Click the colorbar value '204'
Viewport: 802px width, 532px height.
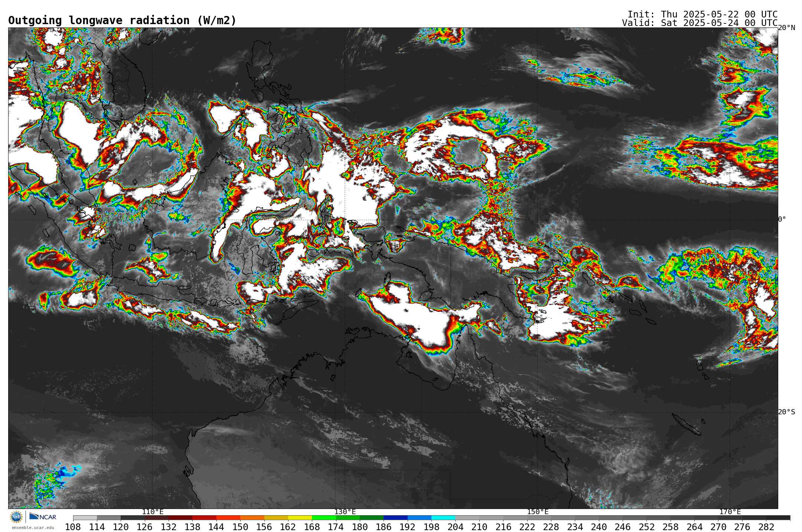click(x=455, y=527)
